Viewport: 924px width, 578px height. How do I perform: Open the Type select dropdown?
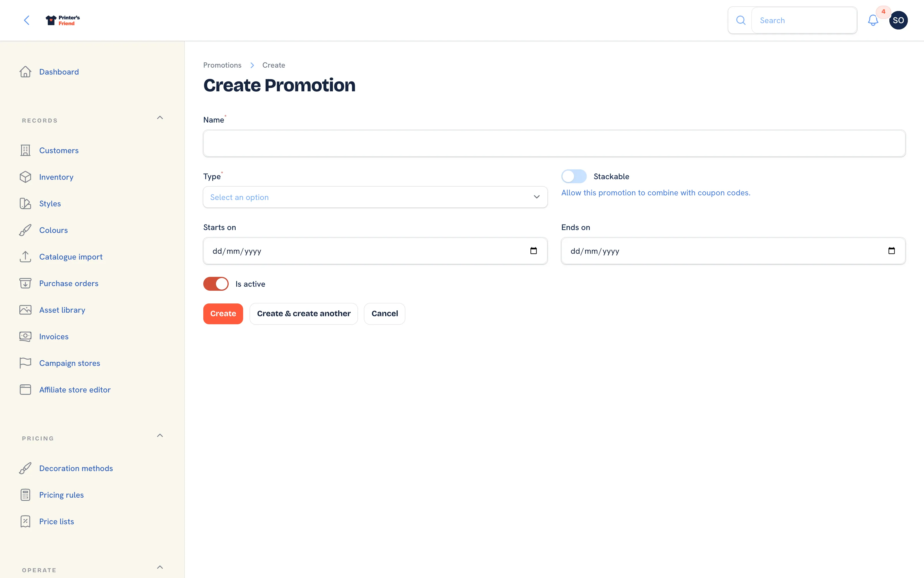[375, 197]
